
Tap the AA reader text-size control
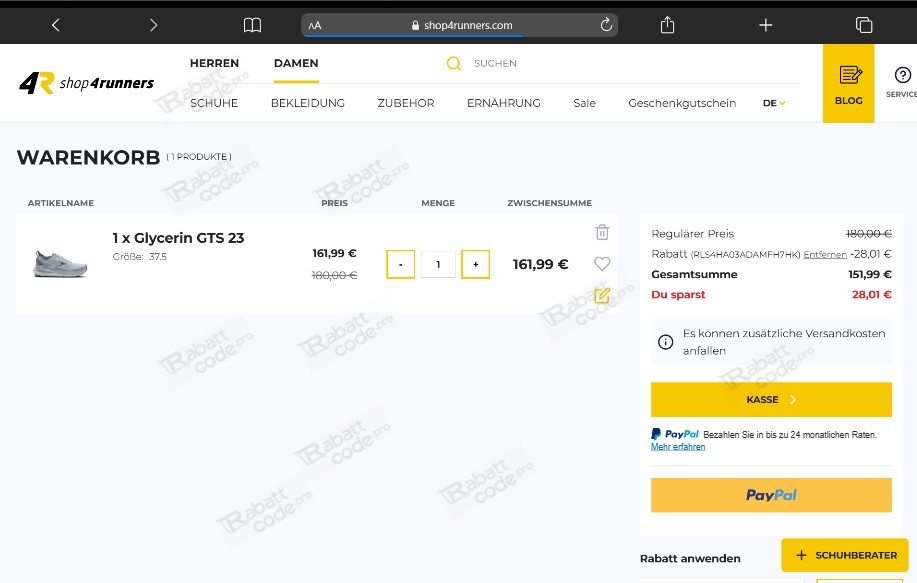pyautogui.click(x=315, y=26)
